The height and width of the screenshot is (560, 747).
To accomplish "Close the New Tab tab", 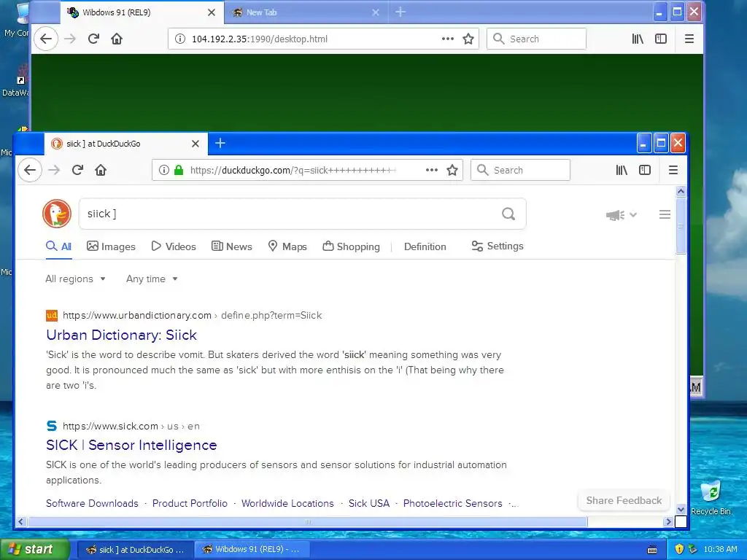I will (x=376, y=12).
